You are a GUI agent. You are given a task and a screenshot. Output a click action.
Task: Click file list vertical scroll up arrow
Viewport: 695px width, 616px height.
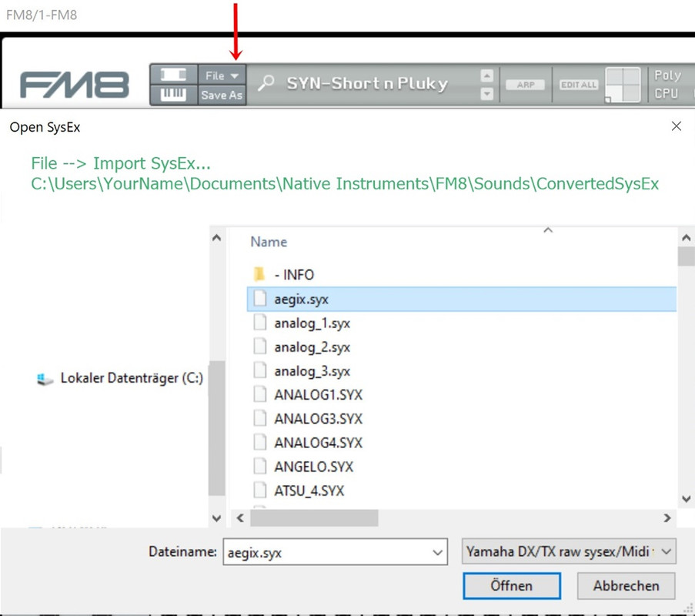(x=686, y=238)
